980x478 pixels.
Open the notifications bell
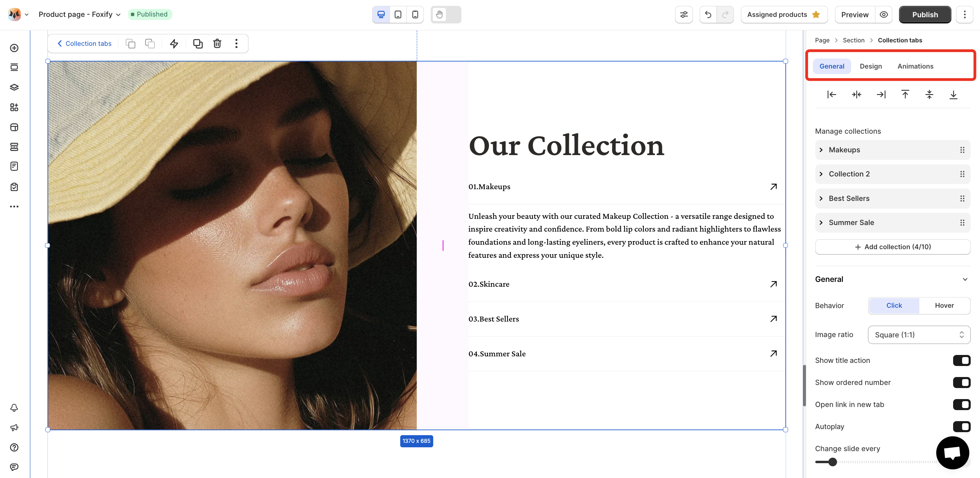point(14,408)
